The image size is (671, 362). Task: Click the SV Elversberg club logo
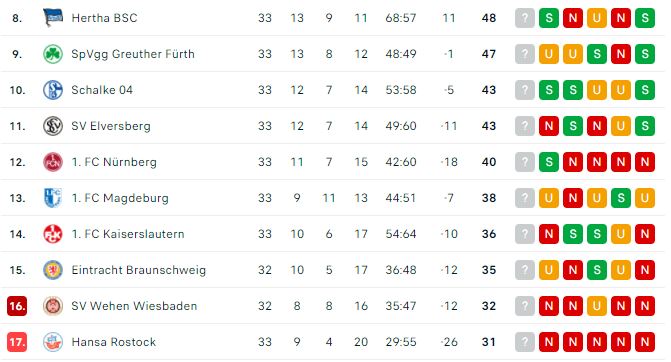click(x=53, y=126)
